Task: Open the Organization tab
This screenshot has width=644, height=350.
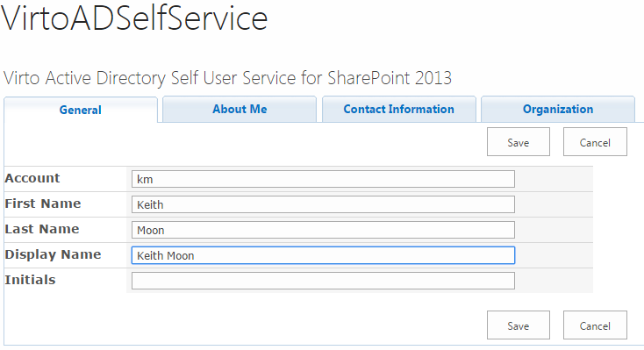Action: [x=558, y=109]
